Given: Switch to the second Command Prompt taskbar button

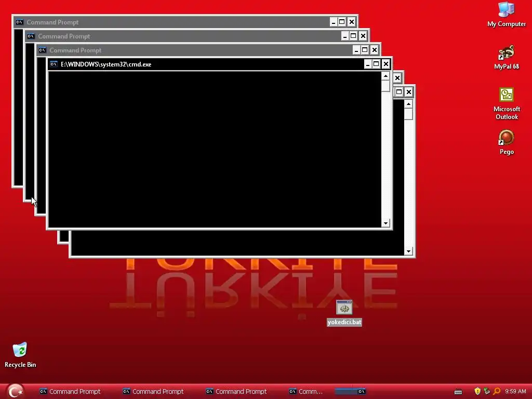Looking at the screenshot, I should 153,392.
